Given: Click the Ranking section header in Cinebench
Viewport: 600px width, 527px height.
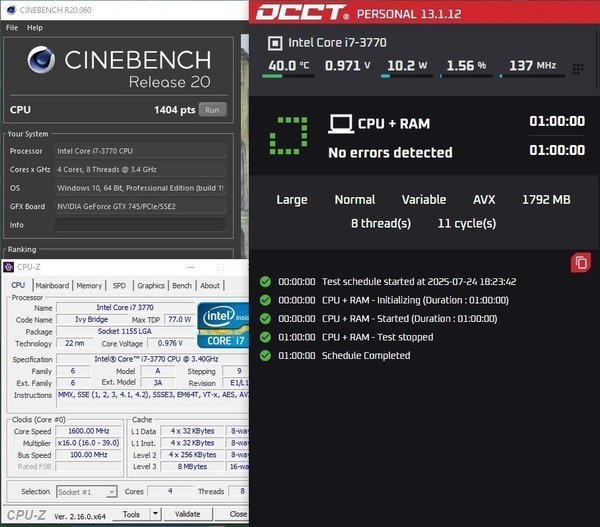Looking at the screenshot, I should (22, 250).
